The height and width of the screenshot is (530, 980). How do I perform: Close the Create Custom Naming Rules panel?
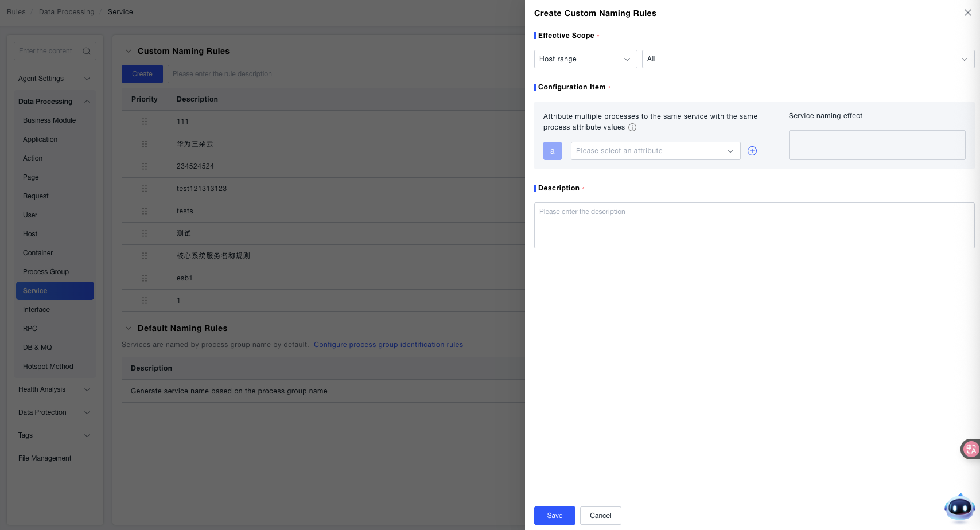(967, 13)
